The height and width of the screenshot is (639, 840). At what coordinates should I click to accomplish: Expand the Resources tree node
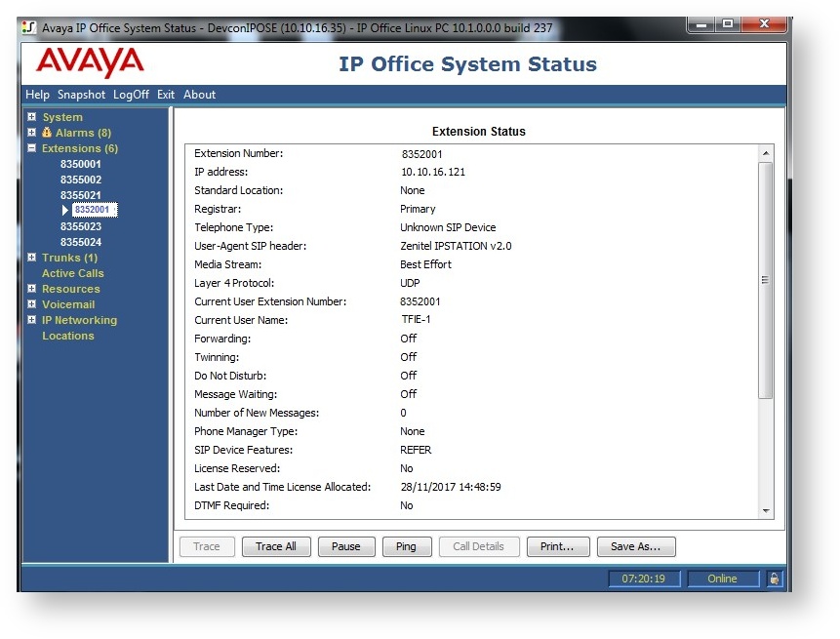click(x=32, y=289)
